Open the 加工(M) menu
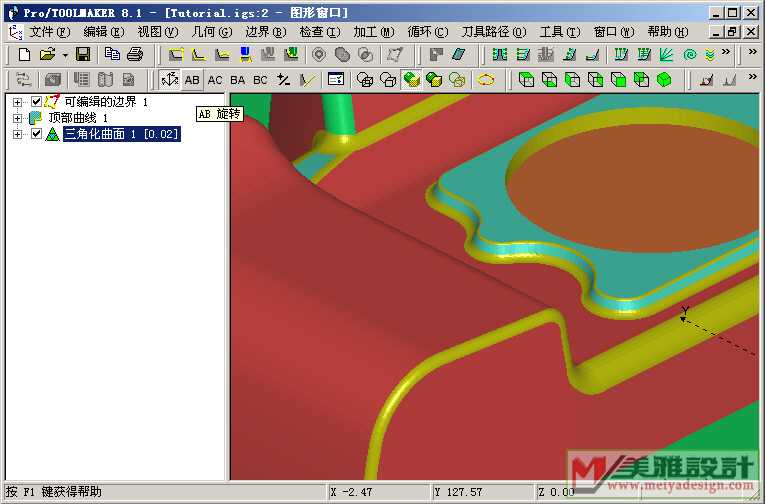 pos(374,32)
